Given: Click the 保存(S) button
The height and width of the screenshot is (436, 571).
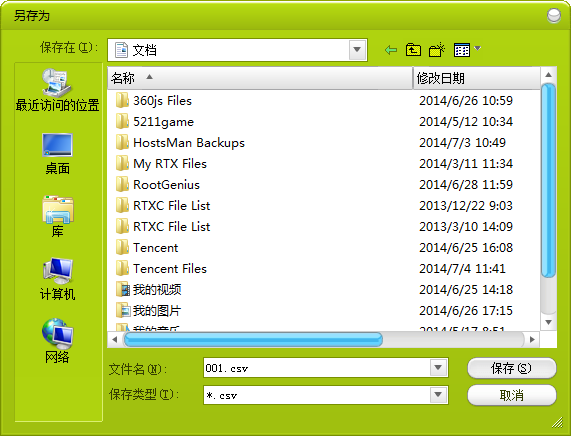Looking at the screenshot, I should point(512,368).
